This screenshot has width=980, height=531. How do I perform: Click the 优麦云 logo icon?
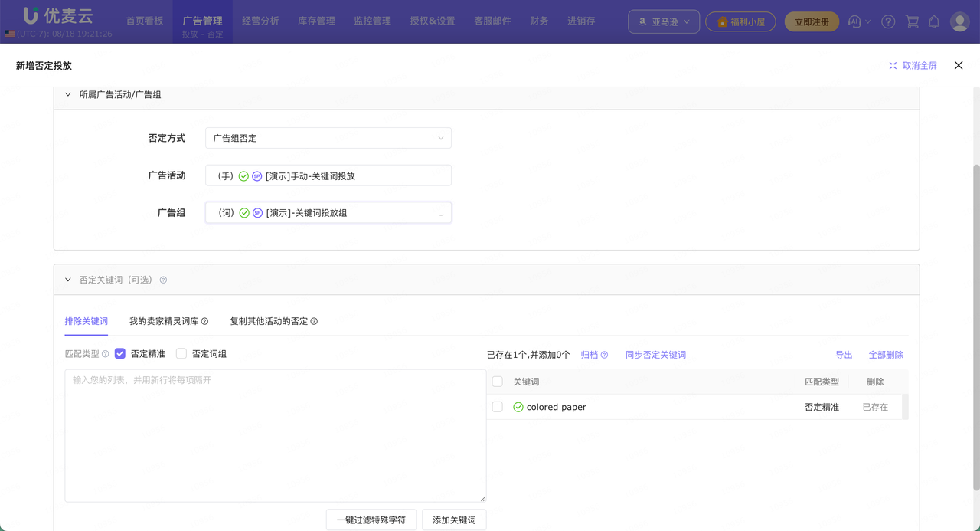tap(31, 15)
